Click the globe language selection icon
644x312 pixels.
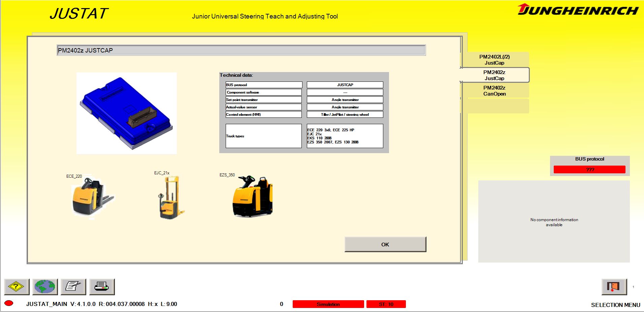point(44,286)
